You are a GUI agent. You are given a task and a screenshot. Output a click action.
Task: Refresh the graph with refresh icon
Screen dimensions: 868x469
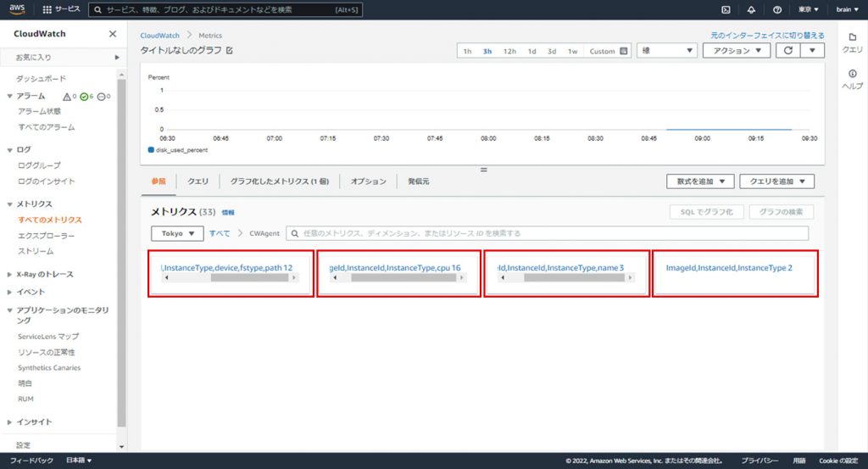pos(787,50)
